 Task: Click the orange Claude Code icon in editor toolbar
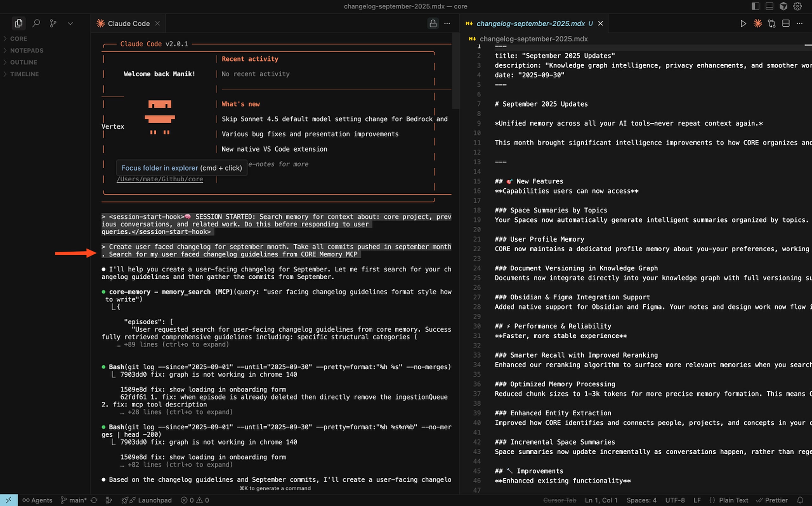click(757, 23)
